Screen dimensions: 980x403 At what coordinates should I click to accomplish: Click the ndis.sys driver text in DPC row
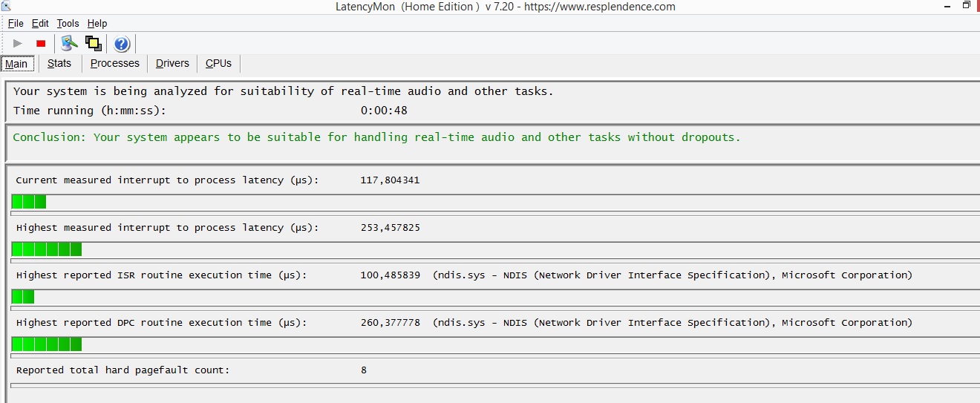tap(673, 323)
